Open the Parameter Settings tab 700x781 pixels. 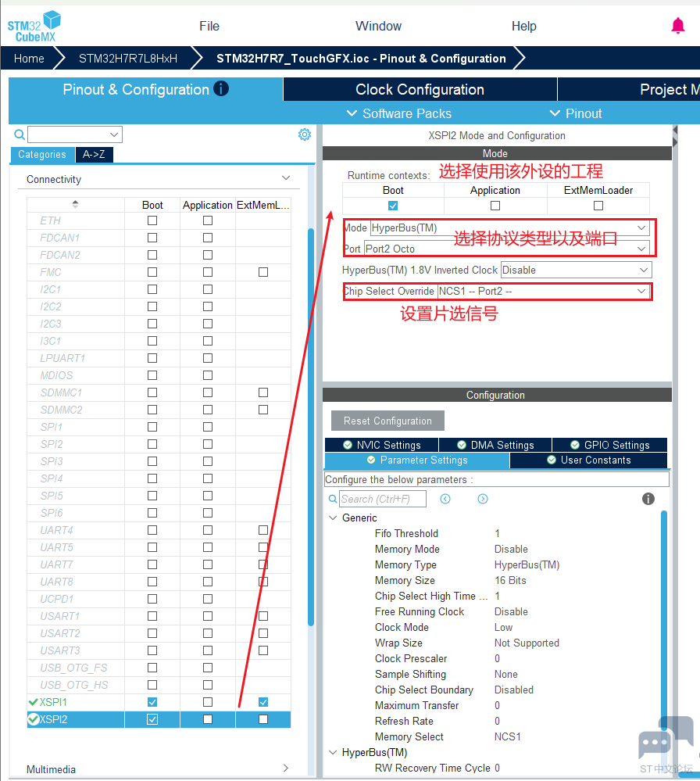point(416,460)
